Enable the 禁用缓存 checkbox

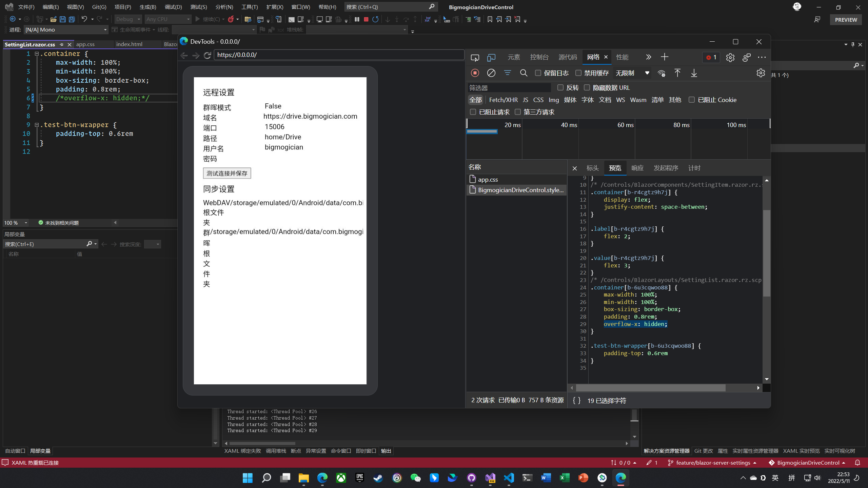(x=578, y=73)
